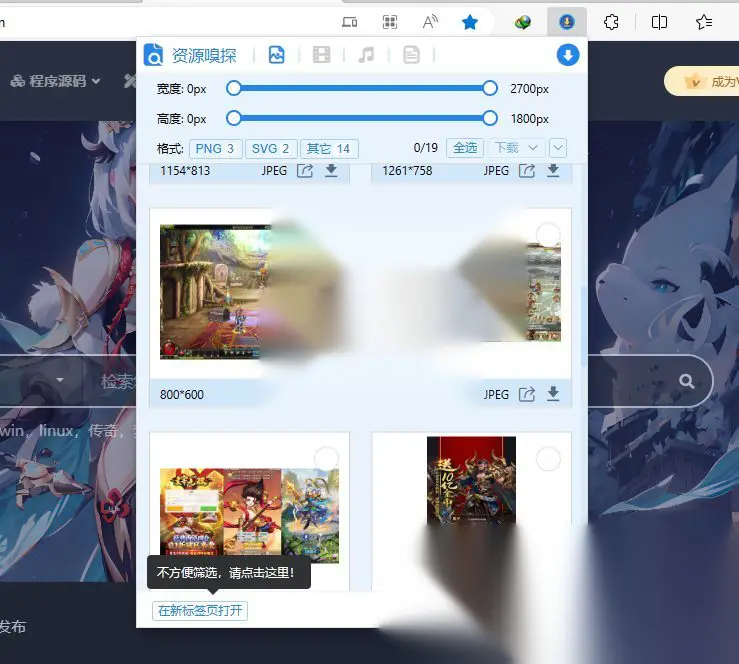Open the 800*600 row image externally

527,394
